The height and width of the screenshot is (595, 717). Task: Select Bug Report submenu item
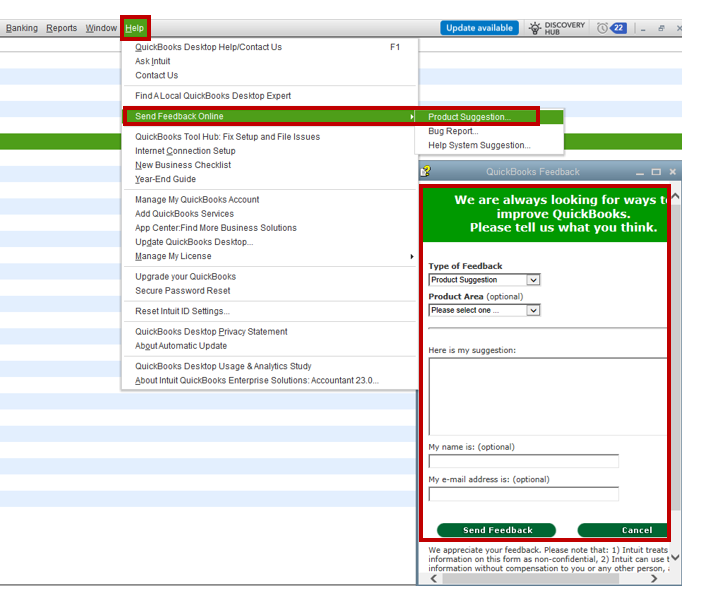489,131
